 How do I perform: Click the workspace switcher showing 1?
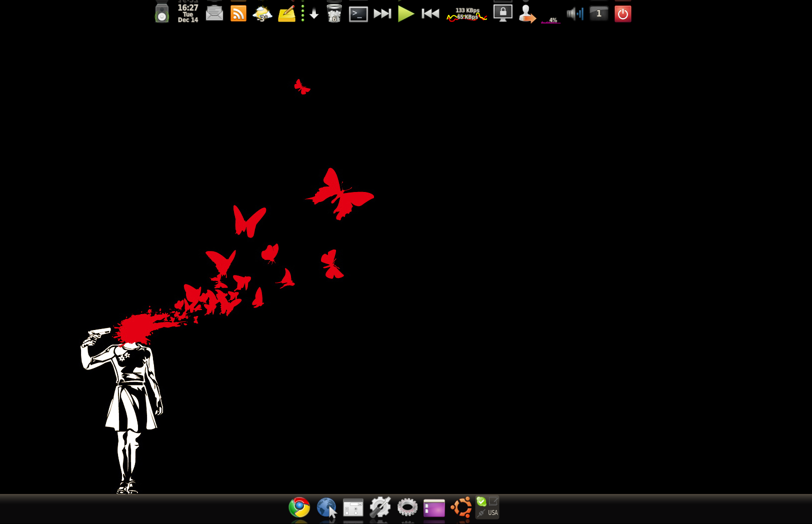pyautogui.click(x=599, y=13)
